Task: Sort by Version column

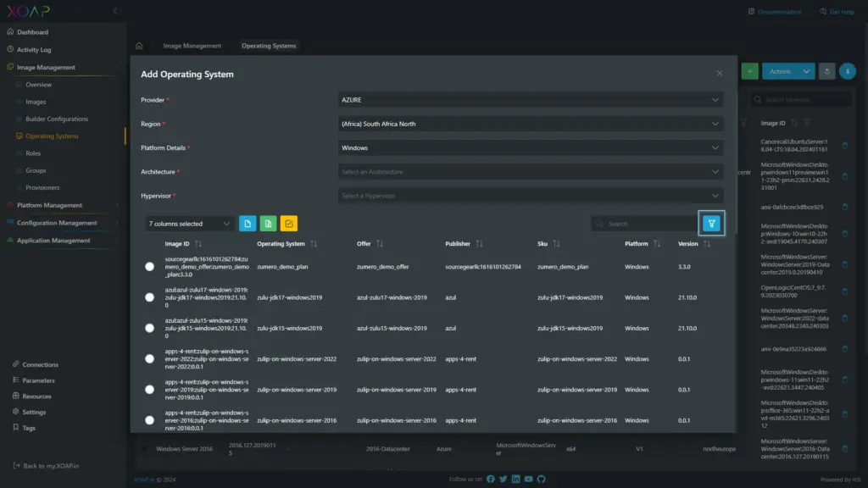Action: (707, 244)
